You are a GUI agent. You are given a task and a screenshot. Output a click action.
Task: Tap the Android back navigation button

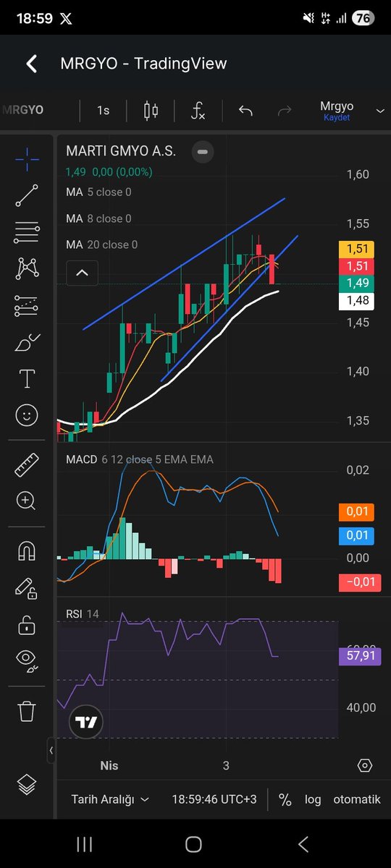[303, 843]
